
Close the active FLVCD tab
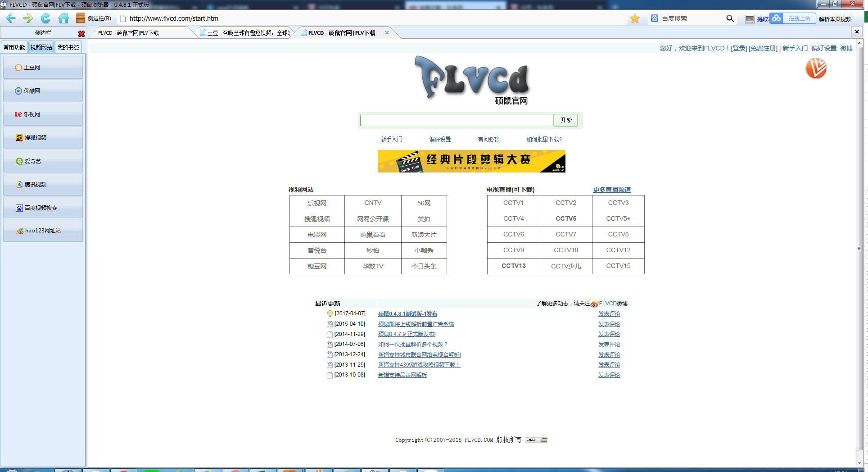[387, 33]
